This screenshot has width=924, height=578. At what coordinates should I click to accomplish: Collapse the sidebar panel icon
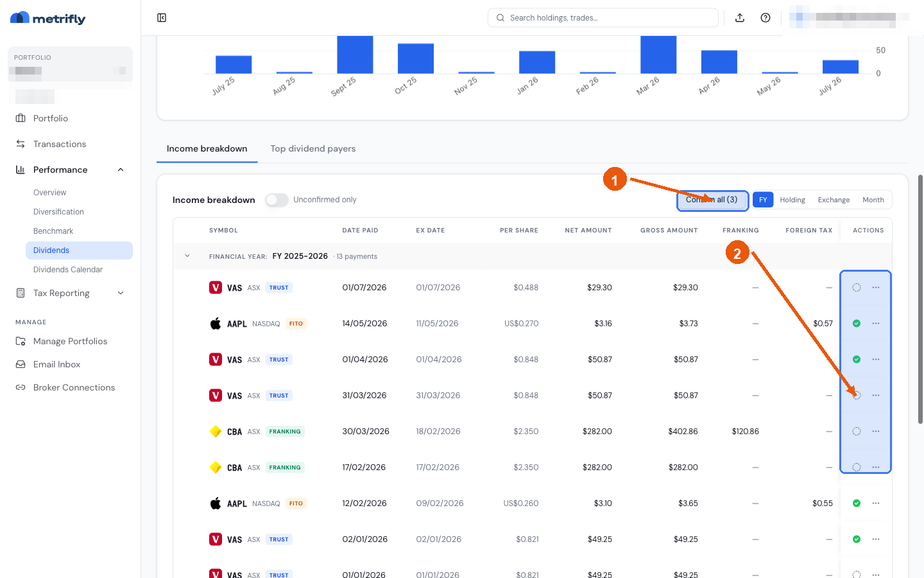162,18
